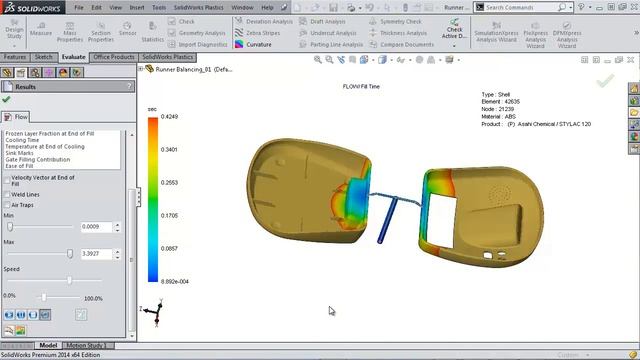Click the Min range slider handle
Screen dimensions: 640x360
pos(10,227)
